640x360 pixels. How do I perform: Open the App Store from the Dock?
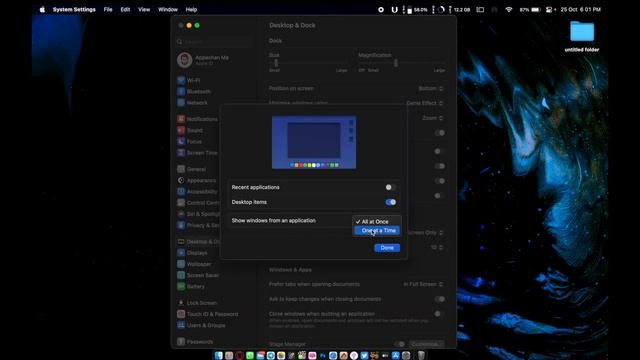(x=396, y=356)
